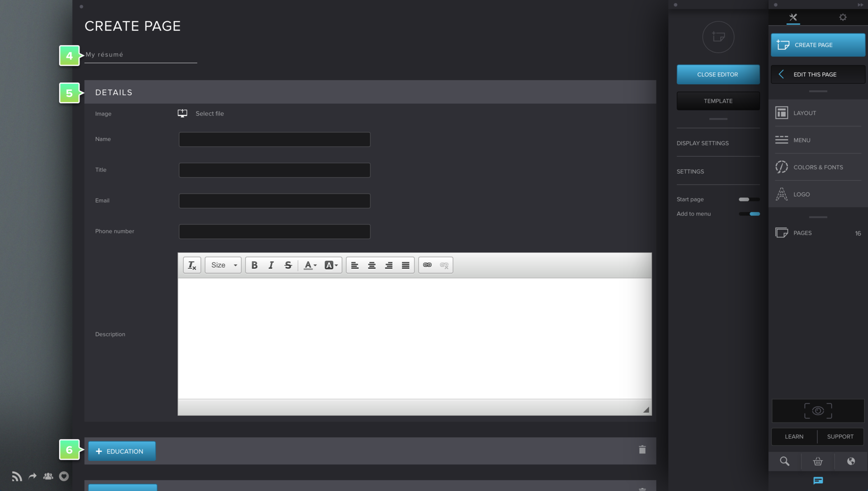
Task: Click the search magnifier icon
Action: pos(785,461)
